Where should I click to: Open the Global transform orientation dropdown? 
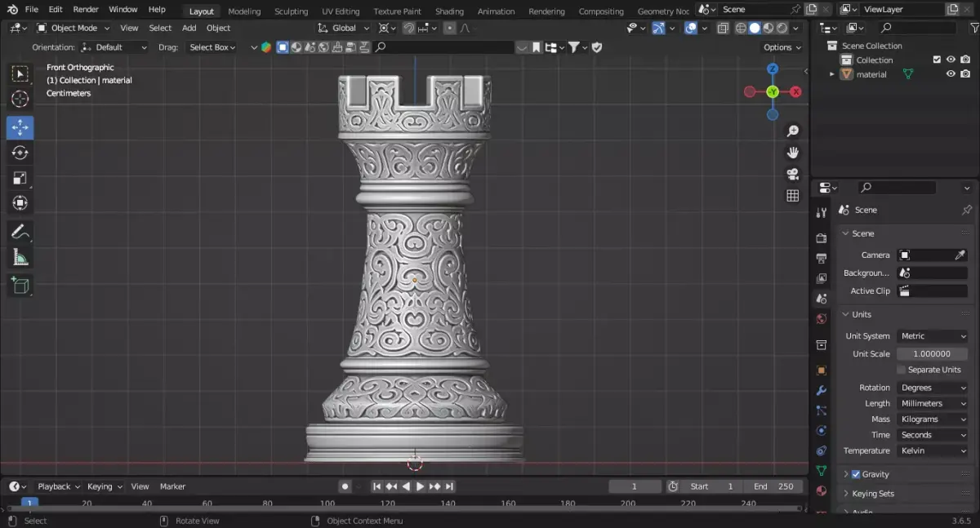tap(344, 28)
